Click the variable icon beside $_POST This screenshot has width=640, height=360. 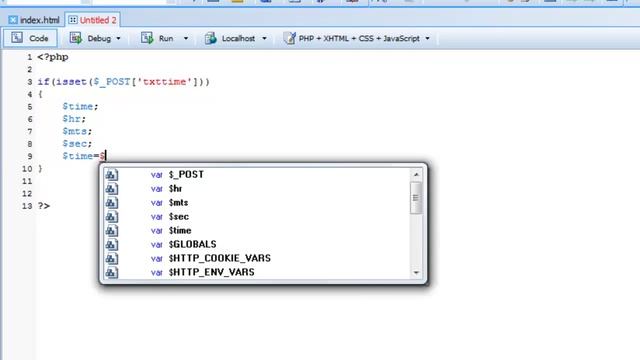point(111,175)
